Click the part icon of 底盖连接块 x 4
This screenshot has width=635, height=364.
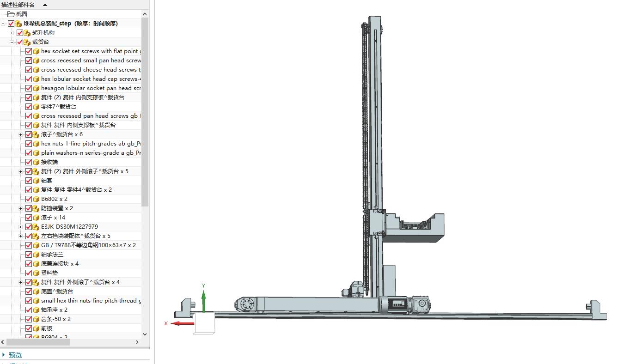click(36, 263)
